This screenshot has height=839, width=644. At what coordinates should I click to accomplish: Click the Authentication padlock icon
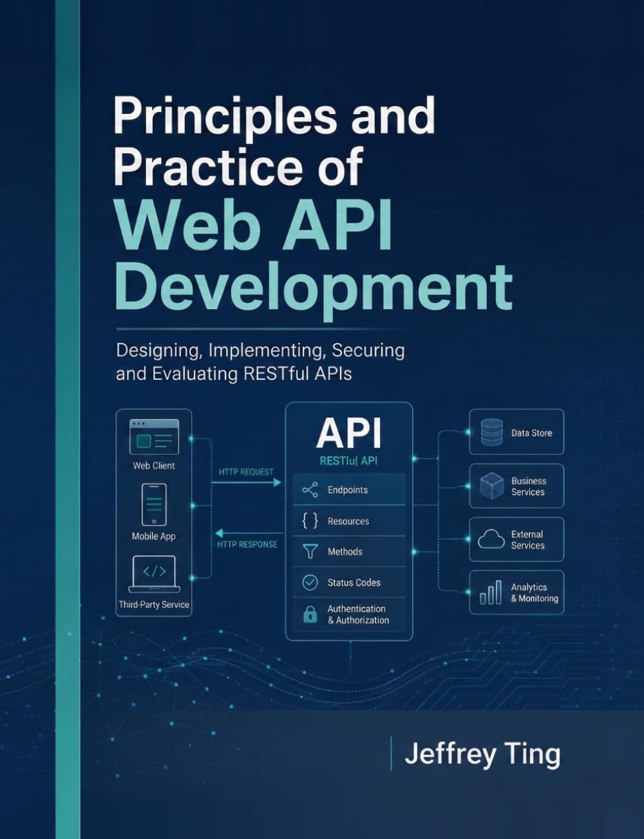click(x=310, y=614)
